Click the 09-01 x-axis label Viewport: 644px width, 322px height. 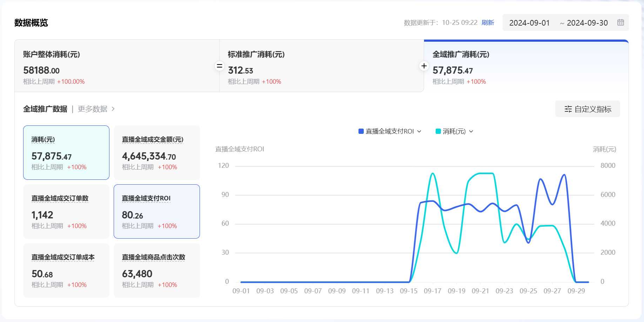(241, 291)
